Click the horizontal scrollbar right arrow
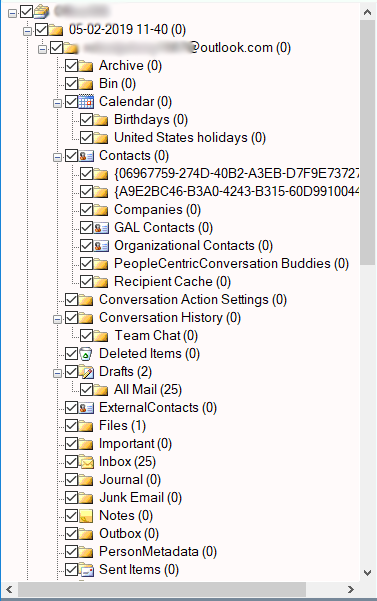 [x=351, y=590]
